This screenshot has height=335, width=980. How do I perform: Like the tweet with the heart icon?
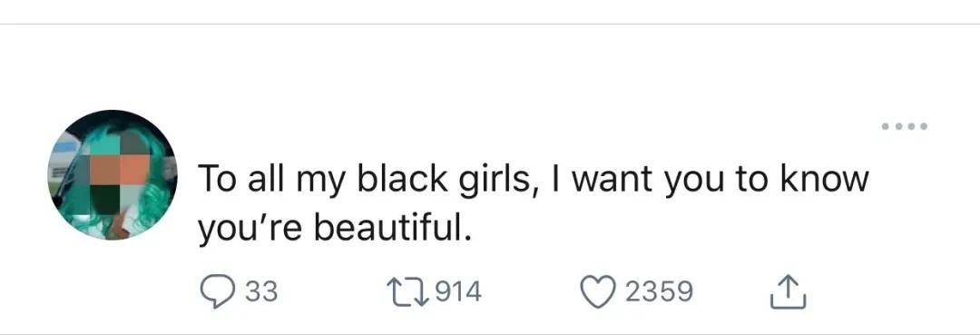(599, 291)
